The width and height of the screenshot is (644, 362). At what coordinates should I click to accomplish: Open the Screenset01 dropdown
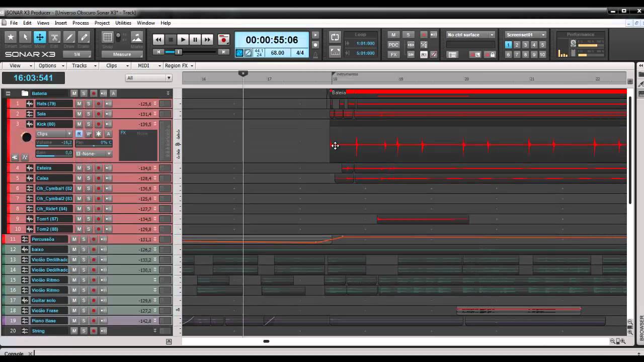click(526, 35)
